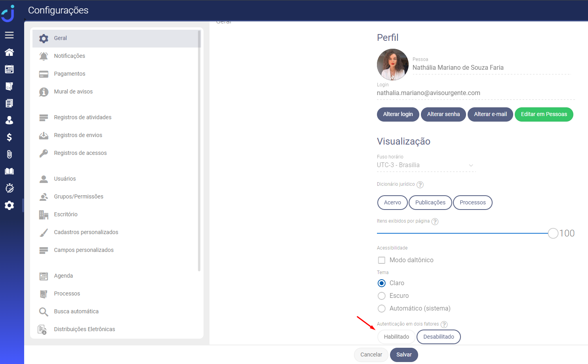Click help icon next to Autenticação em dois fatores
Viewport: 588px width, 364px height.
click(444, 324)
